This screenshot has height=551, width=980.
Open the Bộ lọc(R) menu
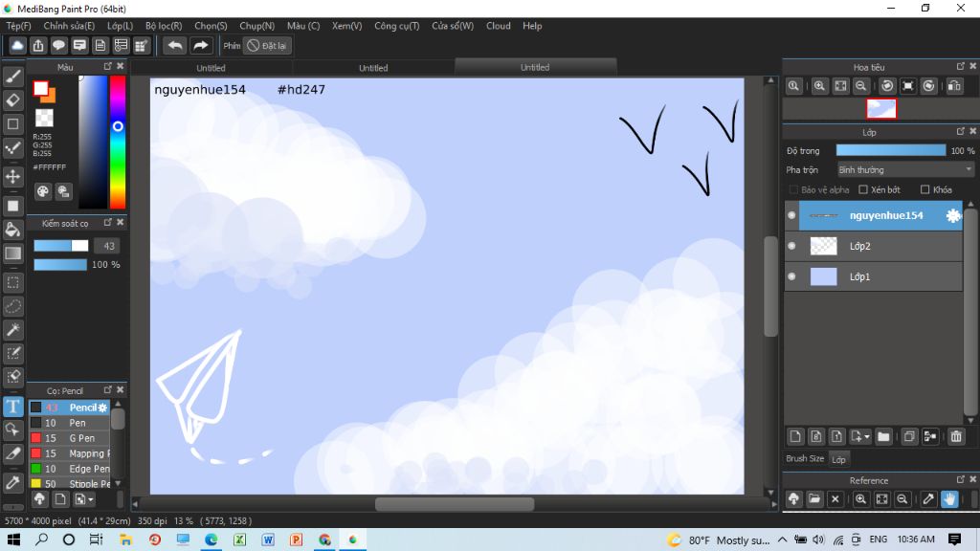point(164,26)
